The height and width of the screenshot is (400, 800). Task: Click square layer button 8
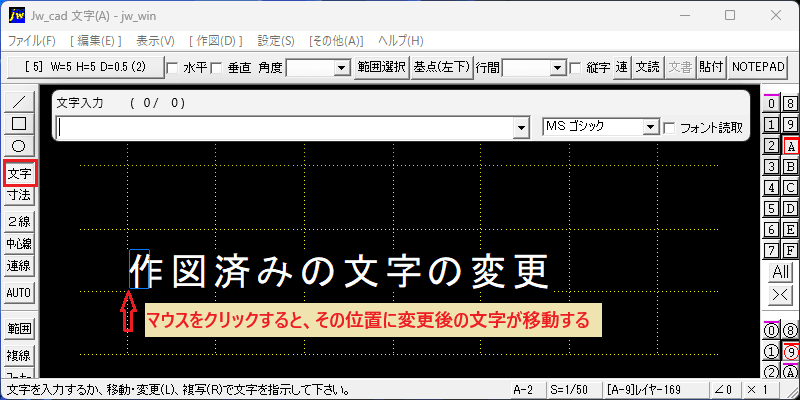pos(790,104)
